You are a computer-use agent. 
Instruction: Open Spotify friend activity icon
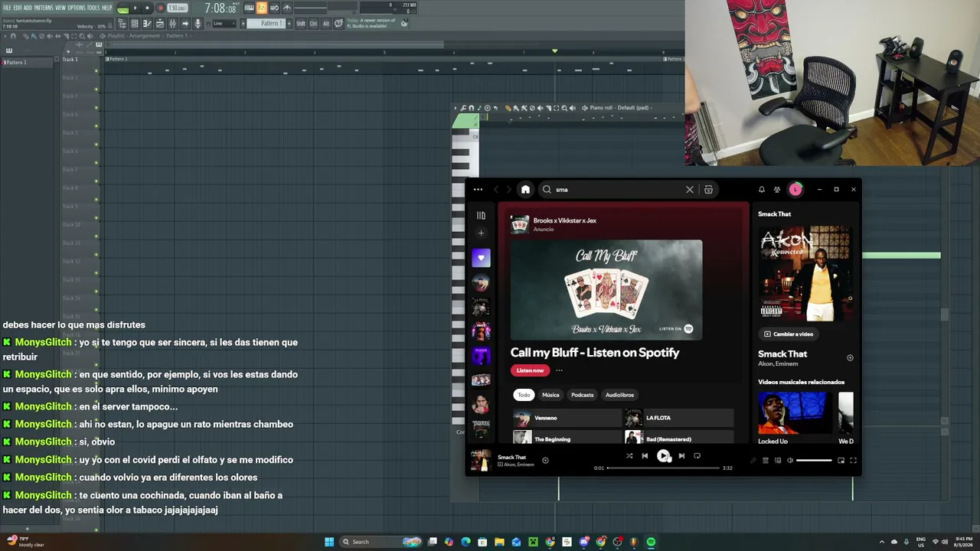coord(777,190)
